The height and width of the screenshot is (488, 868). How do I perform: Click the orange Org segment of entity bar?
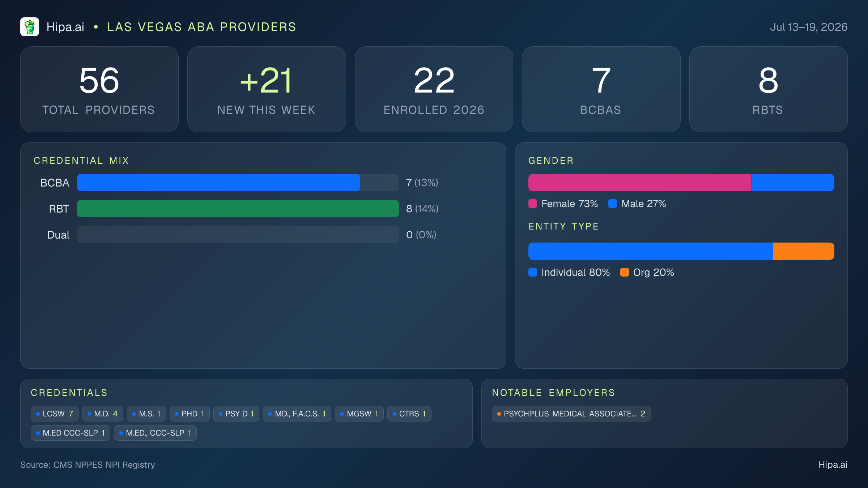tap(804, 251)
